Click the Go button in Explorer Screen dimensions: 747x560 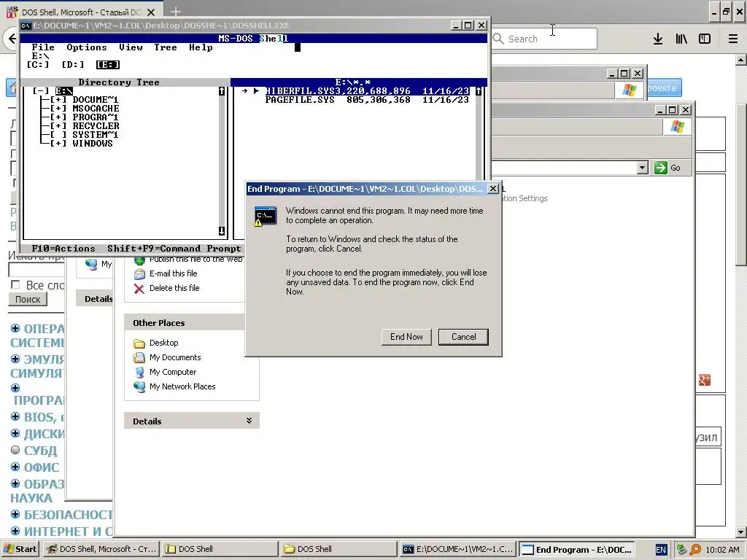coord(667,168)
